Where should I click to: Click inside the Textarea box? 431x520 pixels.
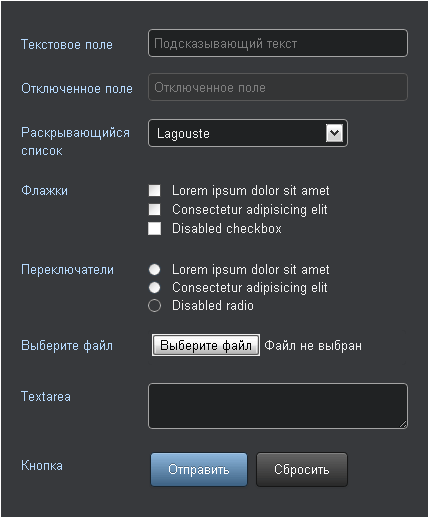pos(278,406)
